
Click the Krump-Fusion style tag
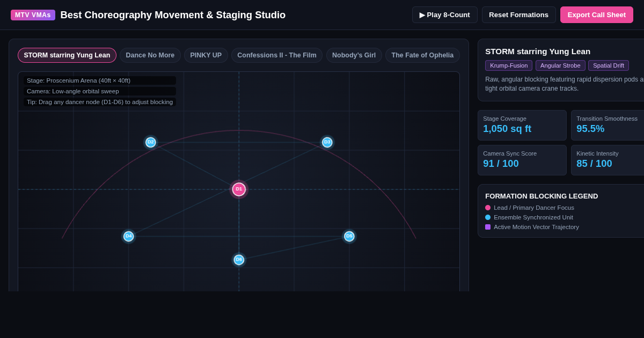[x=509, y=65]
